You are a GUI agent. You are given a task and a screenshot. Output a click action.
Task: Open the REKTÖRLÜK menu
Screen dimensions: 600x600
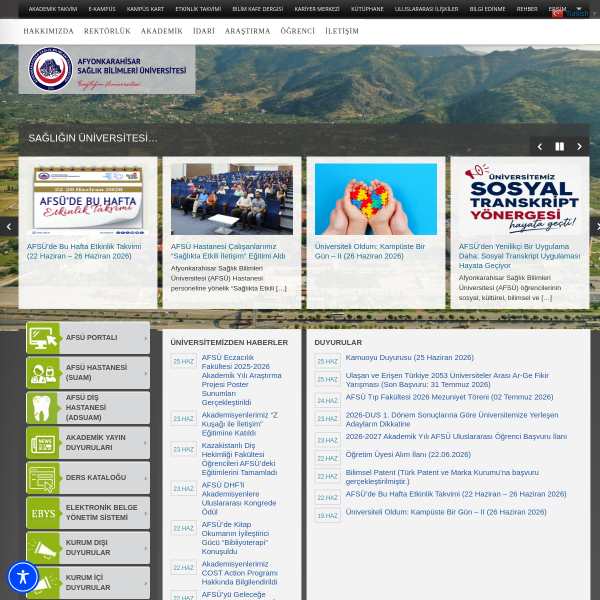107,31
